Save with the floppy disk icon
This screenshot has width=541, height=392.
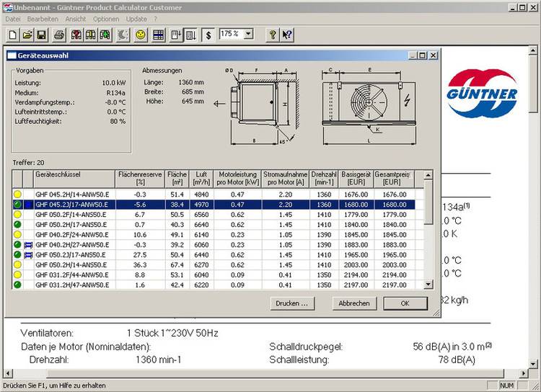coord(41,35)
